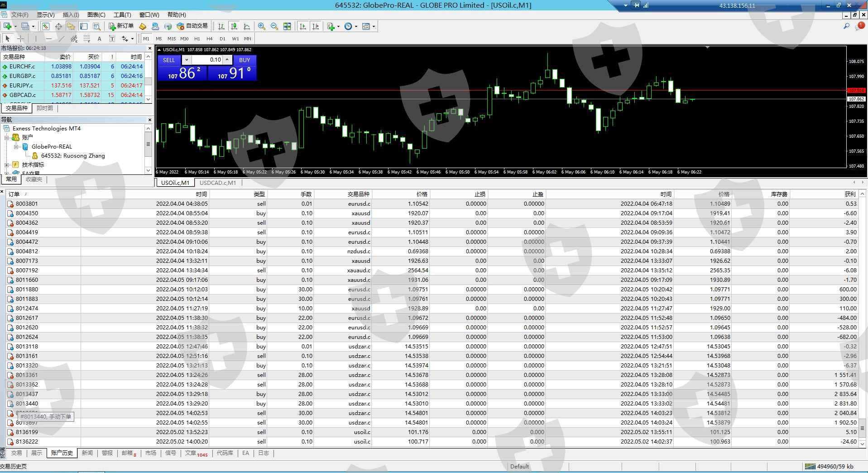The width and height of the screenshot is (868, 473).
Task: Draw a horizontal line tool
Action: tap(49, 39)
